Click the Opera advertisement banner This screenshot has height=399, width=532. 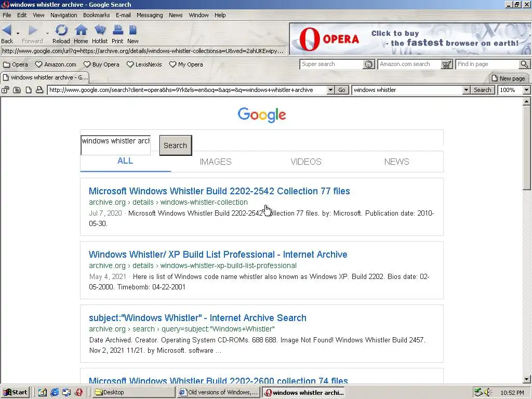(x=410, y=39)
